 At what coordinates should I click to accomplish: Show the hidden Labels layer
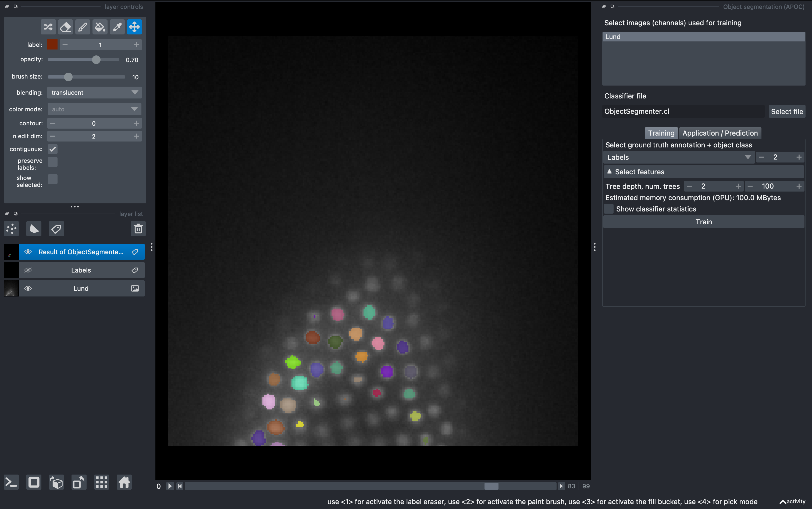(x=28, y=270)
